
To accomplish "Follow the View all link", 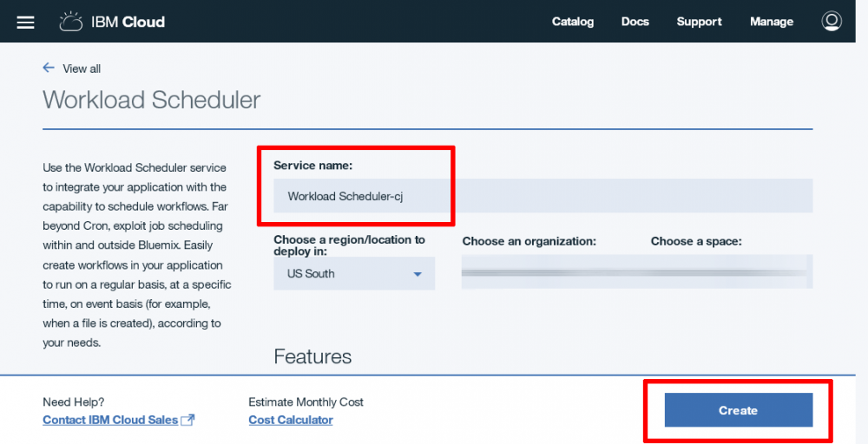I will click(82, 69).
